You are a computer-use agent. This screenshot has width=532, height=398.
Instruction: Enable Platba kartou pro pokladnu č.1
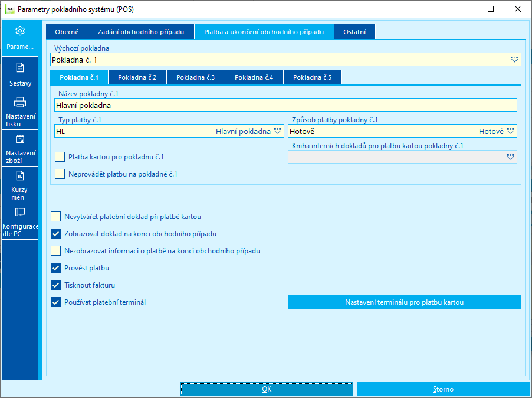tap(60, 157)
